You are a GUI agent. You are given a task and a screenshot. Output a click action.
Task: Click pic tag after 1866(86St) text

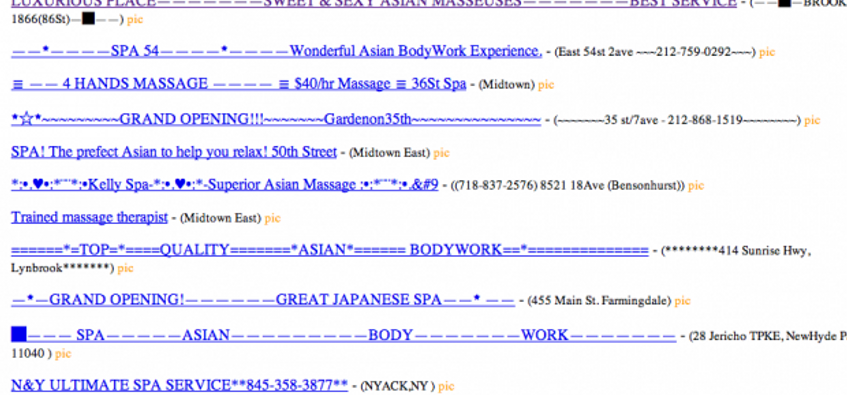pos(135,21)
